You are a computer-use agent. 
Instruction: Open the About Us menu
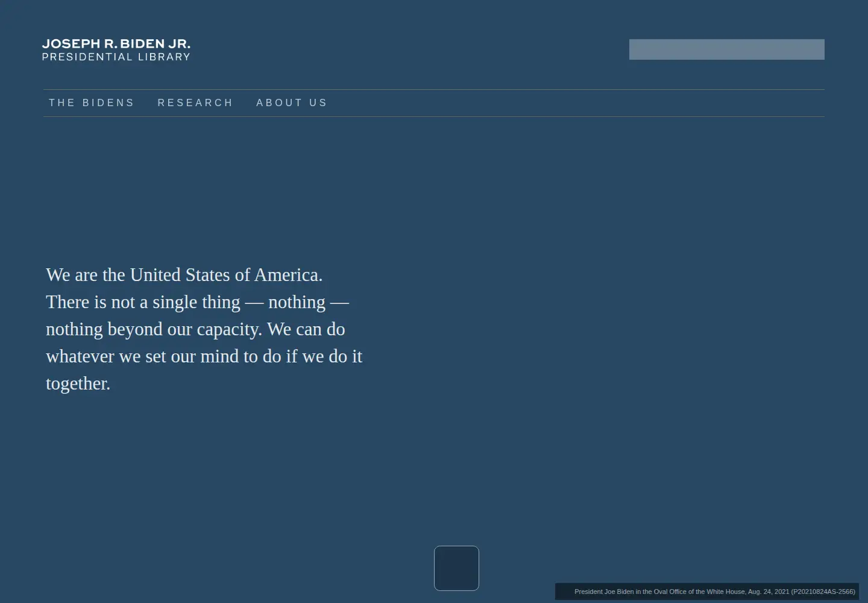click(x=292, y=103)
